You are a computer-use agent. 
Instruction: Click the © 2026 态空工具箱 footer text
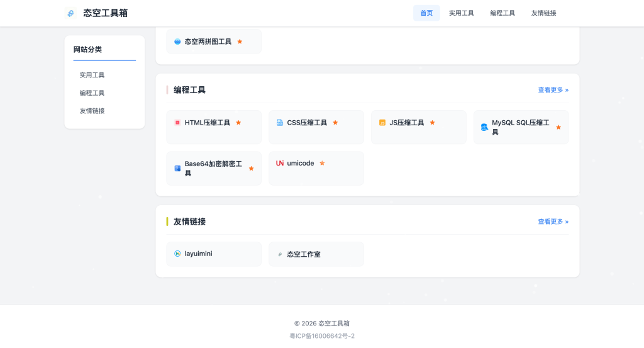(322, 323)
